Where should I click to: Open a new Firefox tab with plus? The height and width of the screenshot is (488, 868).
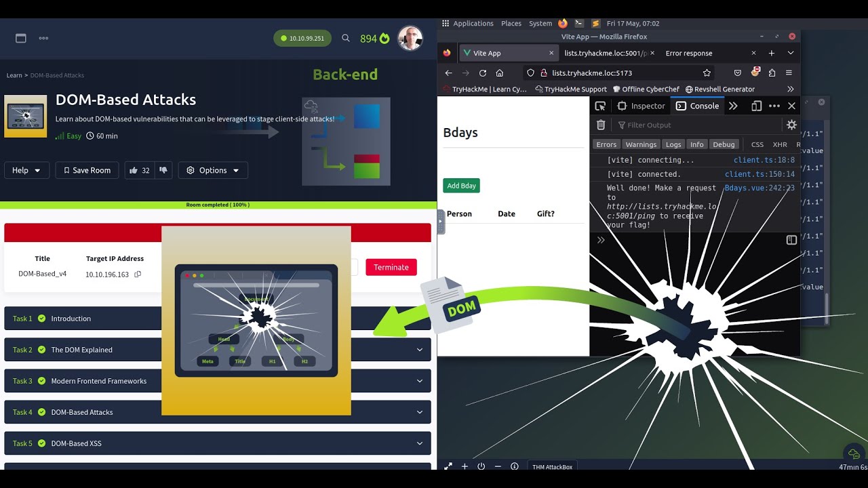point(772,53)
